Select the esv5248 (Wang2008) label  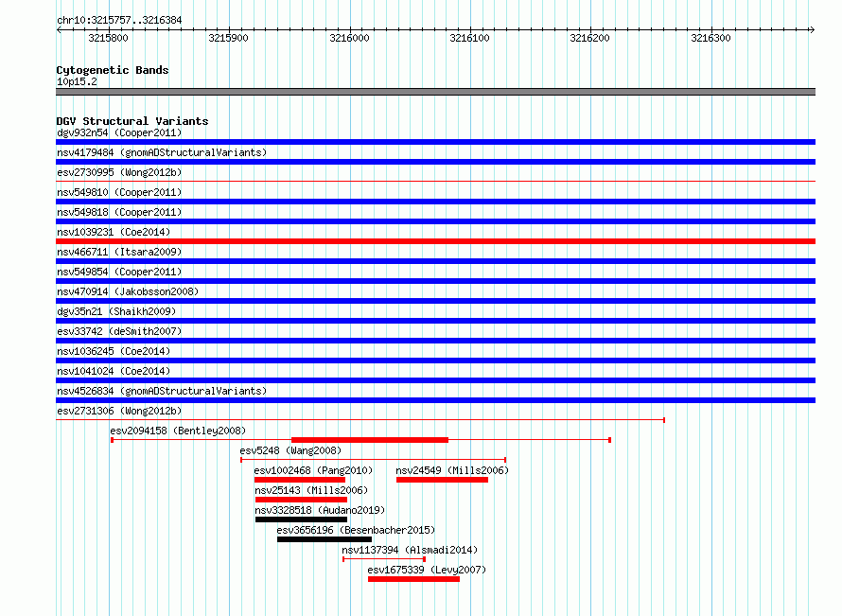290,450
